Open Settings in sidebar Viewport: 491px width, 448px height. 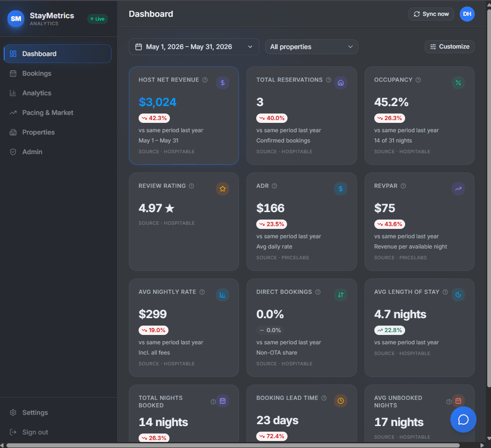(x=57, y=412)
